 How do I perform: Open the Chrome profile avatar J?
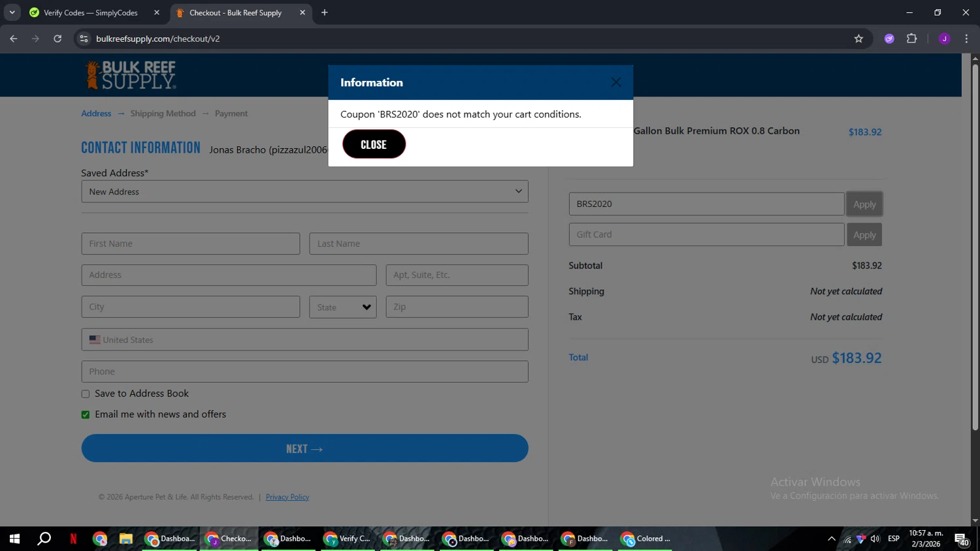tap(944, 39)
